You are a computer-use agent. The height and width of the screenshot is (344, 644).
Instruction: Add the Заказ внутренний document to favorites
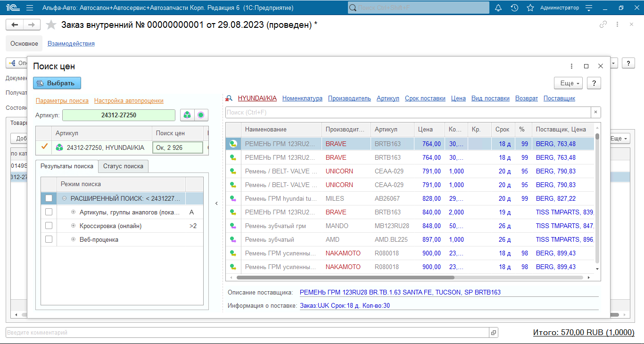tap(51, 25)
